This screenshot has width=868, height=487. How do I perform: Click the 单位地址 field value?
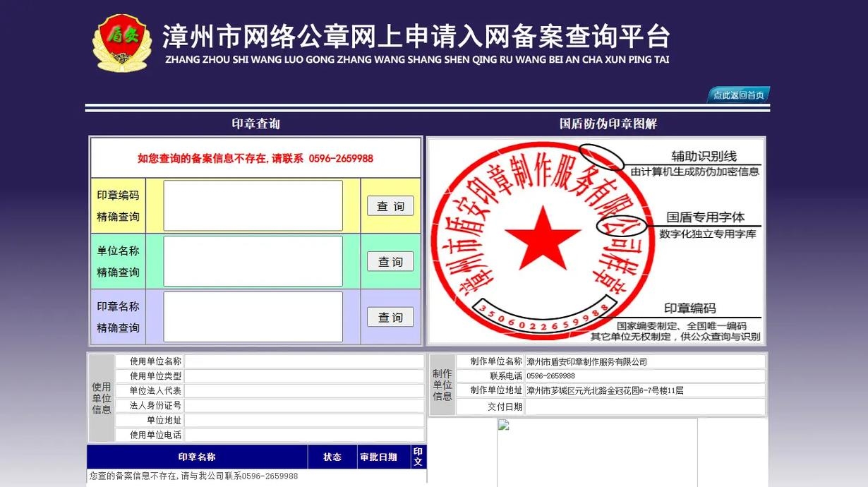(304, 421)
